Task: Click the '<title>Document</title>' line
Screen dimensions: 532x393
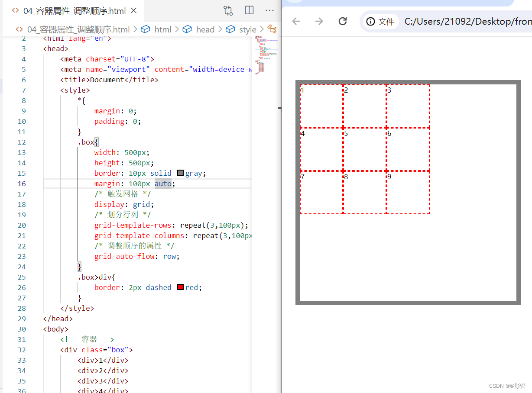Action: tap(109, 80)
